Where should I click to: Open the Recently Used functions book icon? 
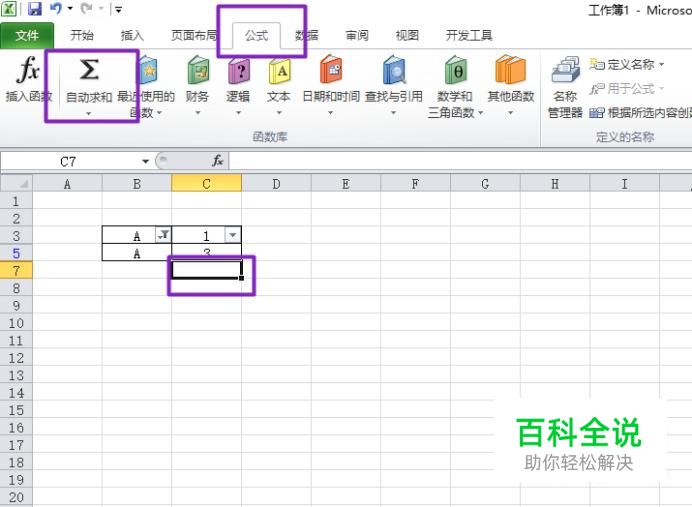tap(148, 70)
